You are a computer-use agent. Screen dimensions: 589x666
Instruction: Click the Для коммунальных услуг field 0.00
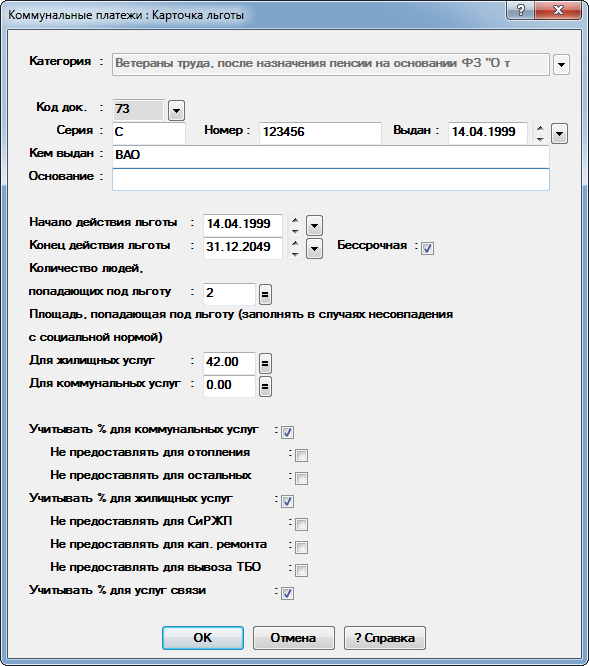[229, 386]
